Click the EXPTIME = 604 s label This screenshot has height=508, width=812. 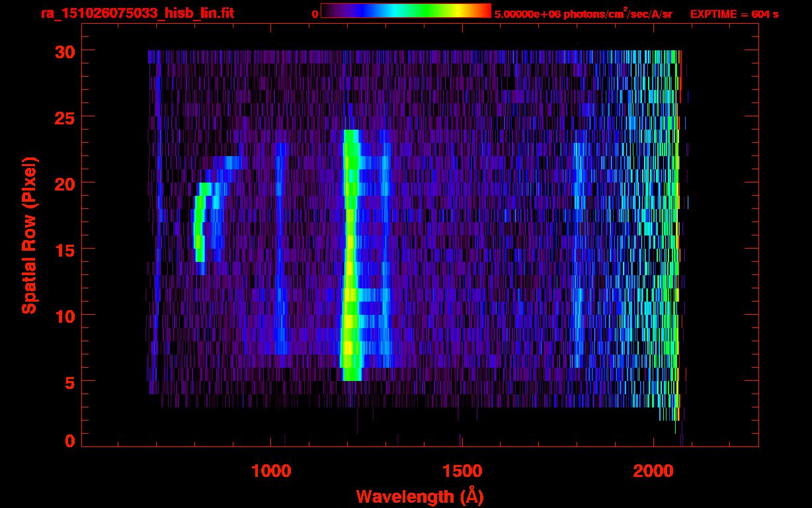point(734,14)
